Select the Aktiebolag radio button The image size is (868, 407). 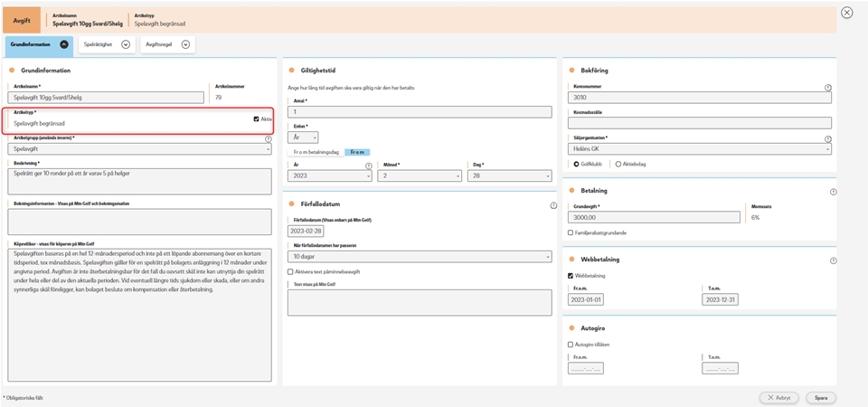[x=618, y=164]
